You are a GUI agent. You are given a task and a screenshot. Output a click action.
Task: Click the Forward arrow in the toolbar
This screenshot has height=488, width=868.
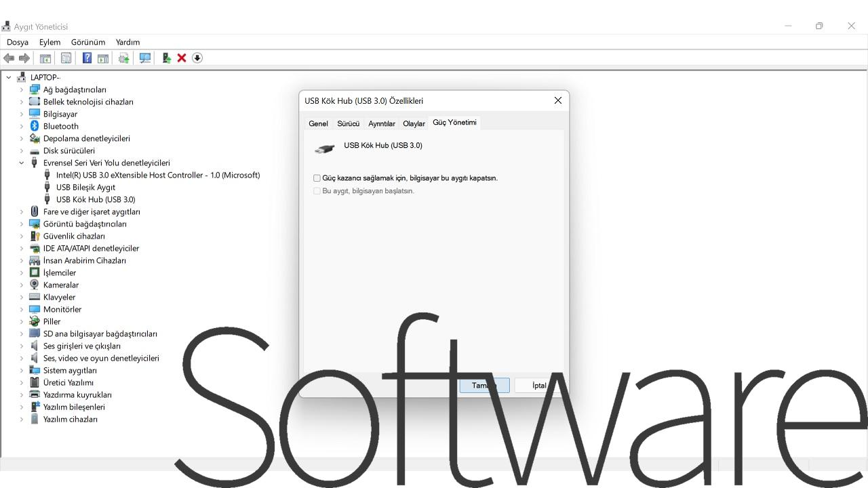tap(24, 58)
